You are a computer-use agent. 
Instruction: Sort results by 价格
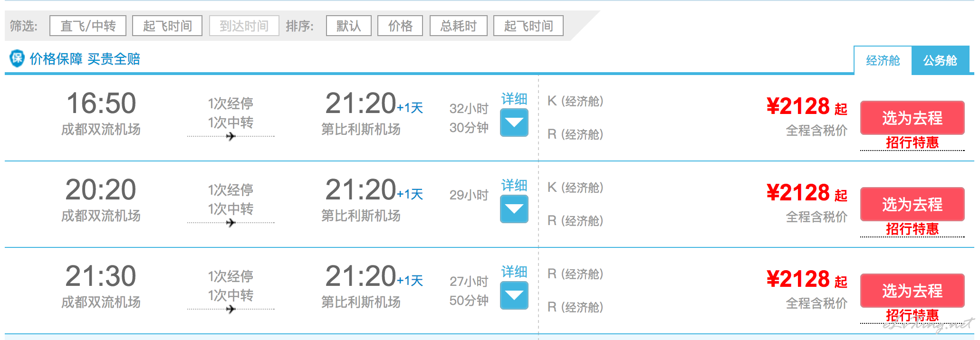click(x=400, y=26)
